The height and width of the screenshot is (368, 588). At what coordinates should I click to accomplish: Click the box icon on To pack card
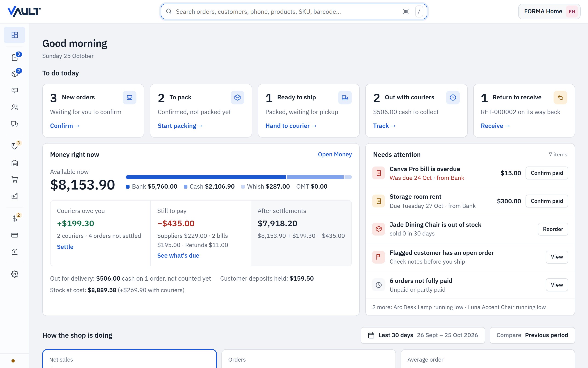point(237,98)
